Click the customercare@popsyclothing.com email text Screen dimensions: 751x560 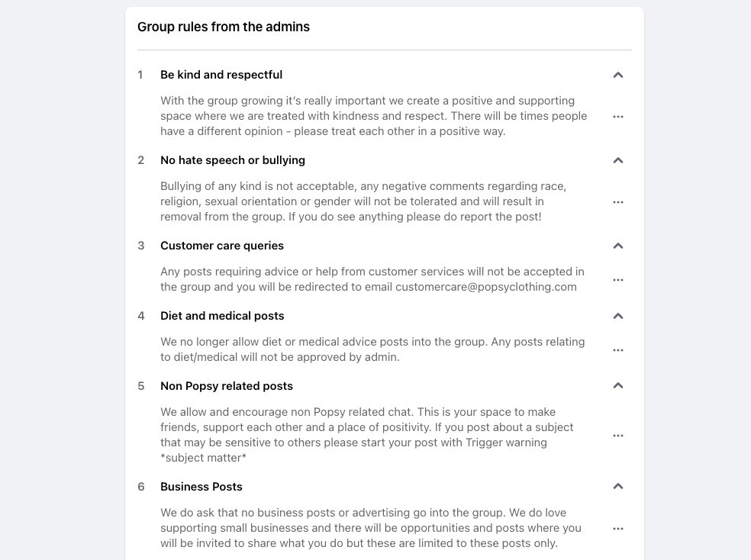click(x=486, y=287)
